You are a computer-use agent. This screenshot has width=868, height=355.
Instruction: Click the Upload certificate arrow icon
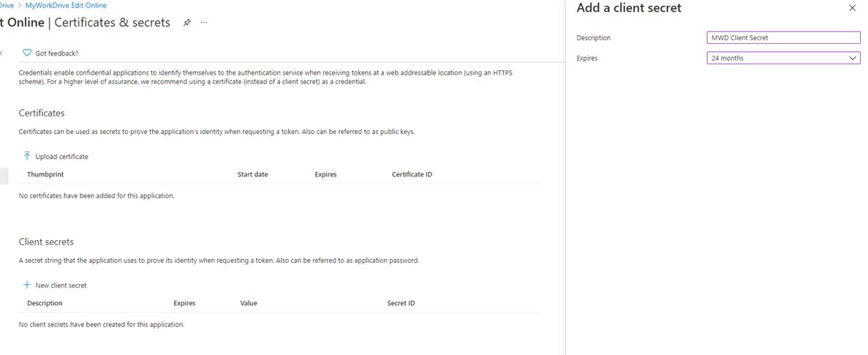27,156
